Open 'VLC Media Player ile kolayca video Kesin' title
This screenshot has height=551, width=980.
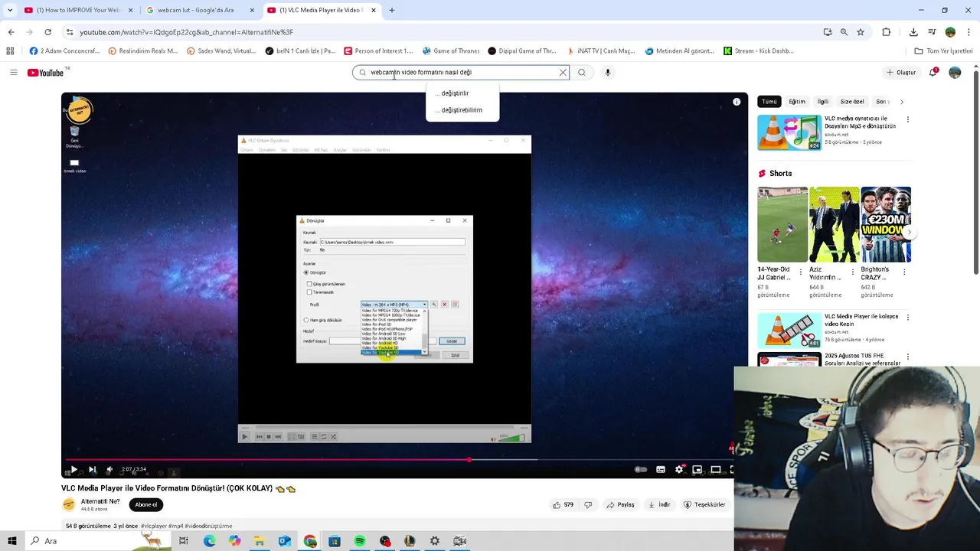point(861,320)
